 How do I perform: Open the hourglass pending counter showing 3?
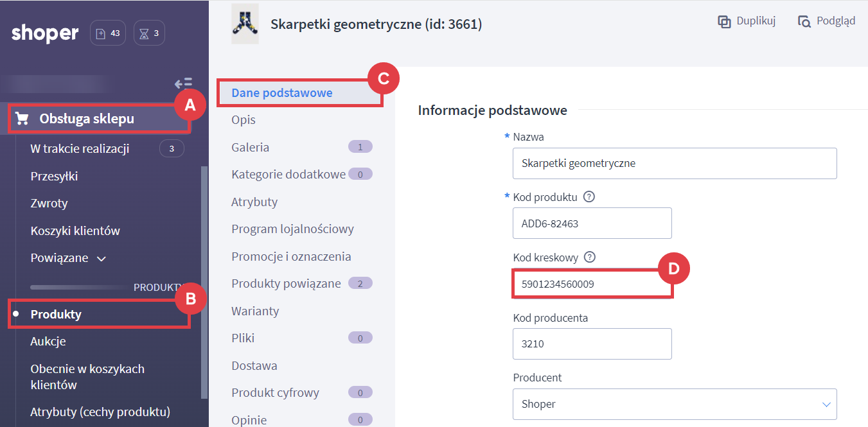coord(149,33)
